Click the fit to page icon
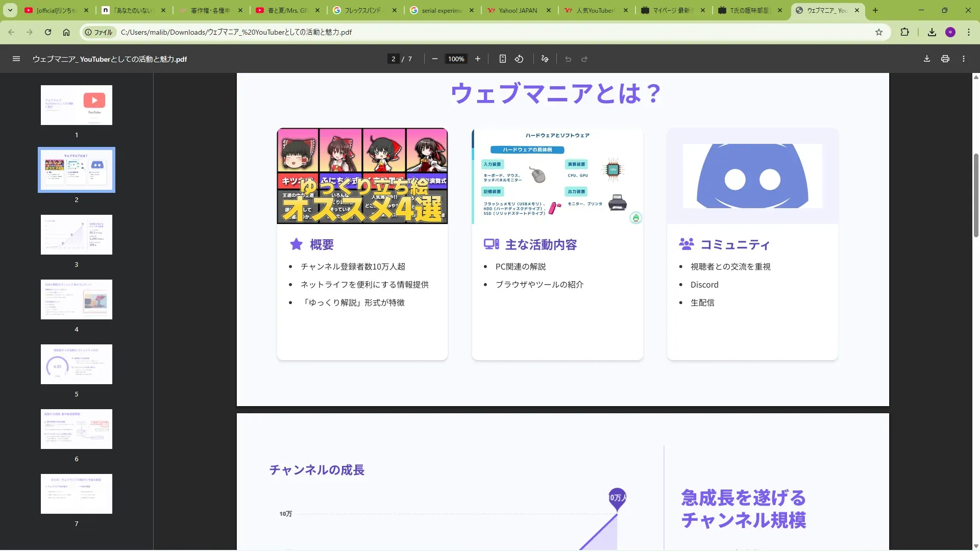 (502, 59)
